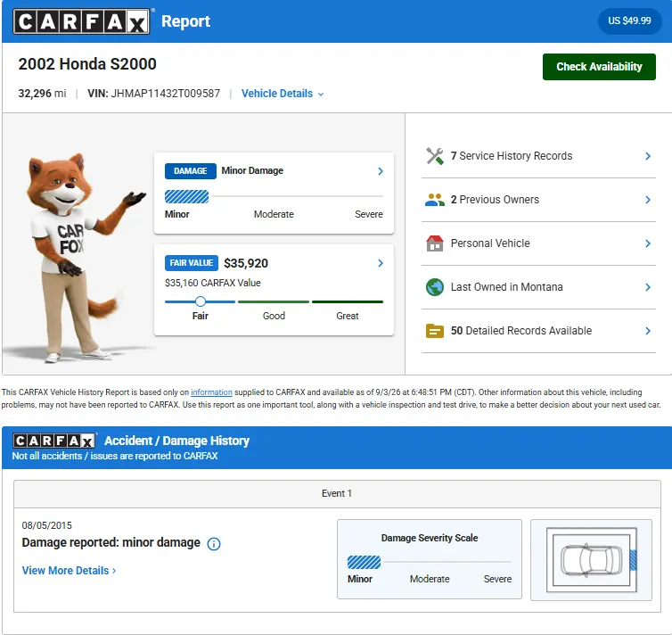Click the information hyperlink in disclaimer

point(211,392)
